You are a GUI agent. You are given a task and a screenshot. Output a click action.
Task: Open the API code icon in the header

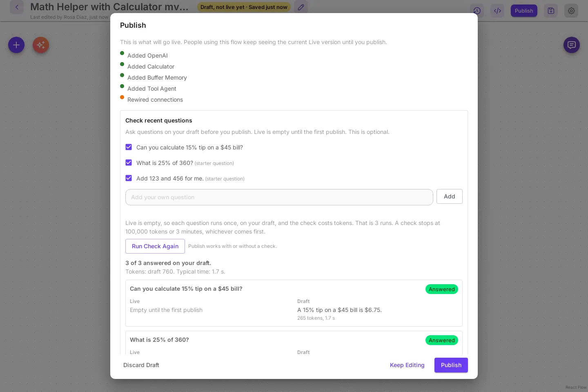(x=497, y=11)
